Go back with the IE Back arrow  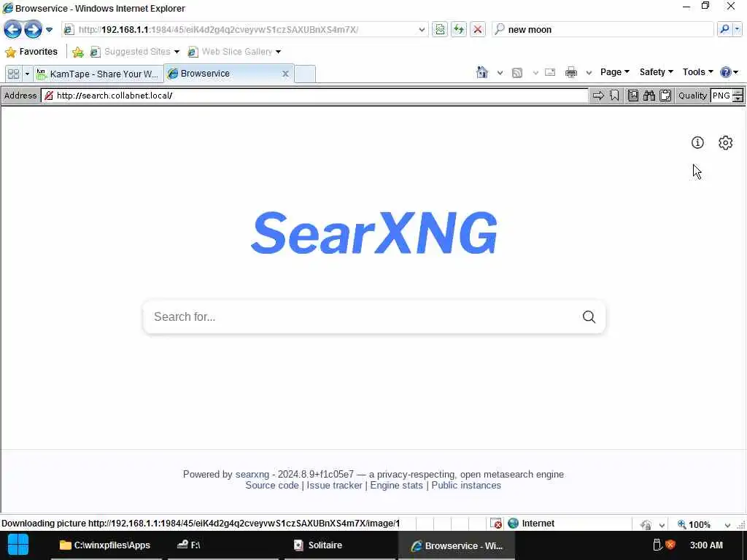tap(13, 29)
